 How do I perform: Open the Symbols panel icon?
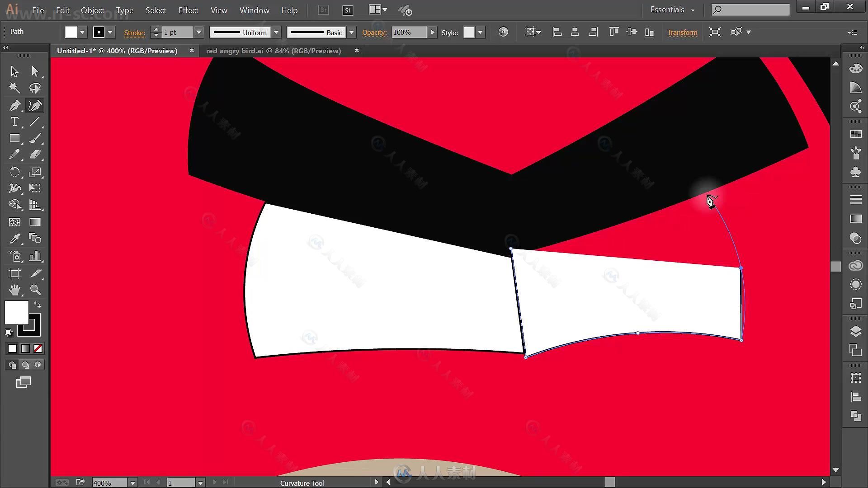point(855,172)
